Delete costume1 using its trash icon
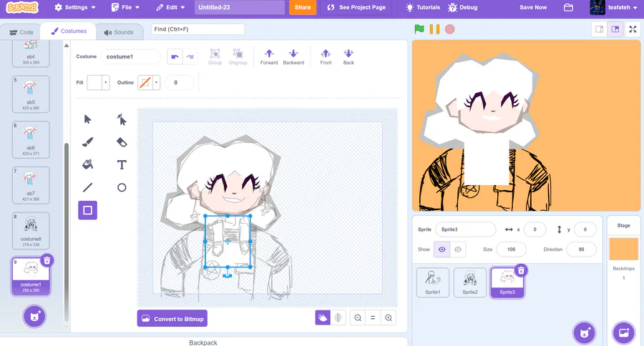Viewport: 644px width, 346px height. coord(47,261)
